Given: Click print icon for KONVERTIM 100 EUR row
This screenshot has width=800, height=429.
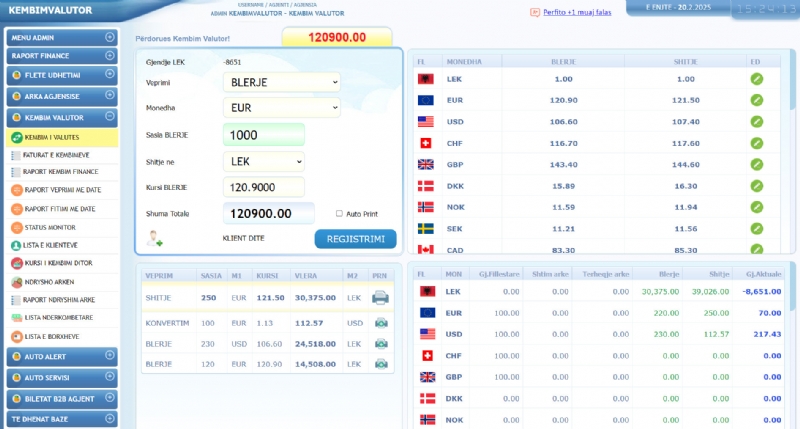Looking at the screenshot, I should pyautogui.click(x=381, y=323).
